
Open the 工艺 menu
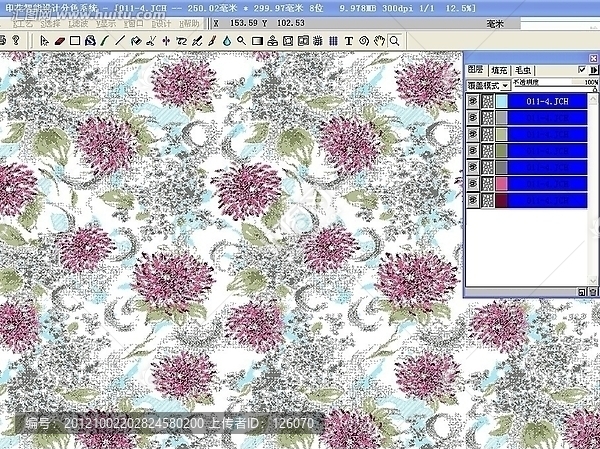tap(23, 24)
